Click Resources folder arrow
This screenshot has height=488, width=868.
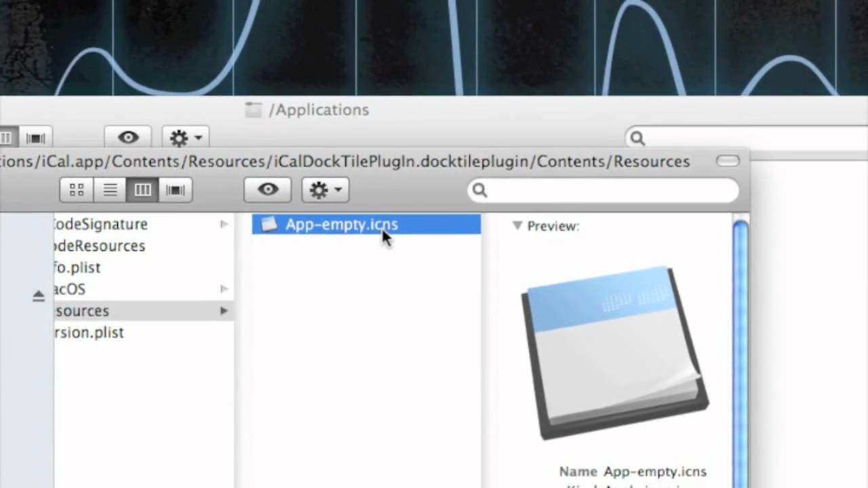coord(224,310)
